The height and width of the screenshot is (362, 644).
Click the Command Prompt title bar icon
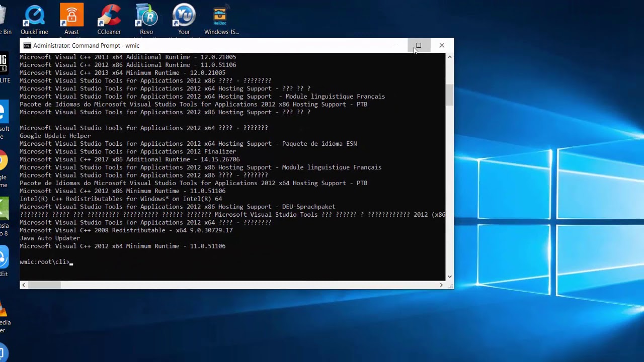[x=27, y=46]
